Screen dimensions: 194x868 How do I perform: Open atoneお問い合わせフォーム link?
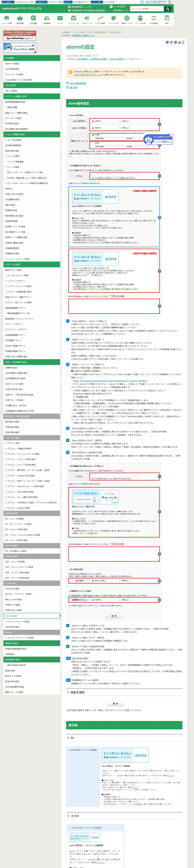tap(87, 75)
